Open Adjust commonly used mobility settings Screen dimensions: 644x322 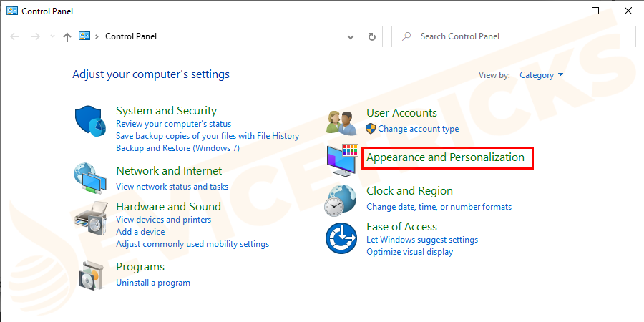click(192, 245)
